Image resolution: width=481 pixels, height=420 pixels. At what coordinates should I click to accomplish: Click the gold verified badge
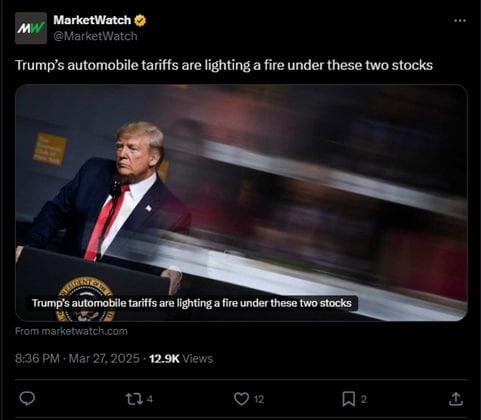(x=140, y=20)
